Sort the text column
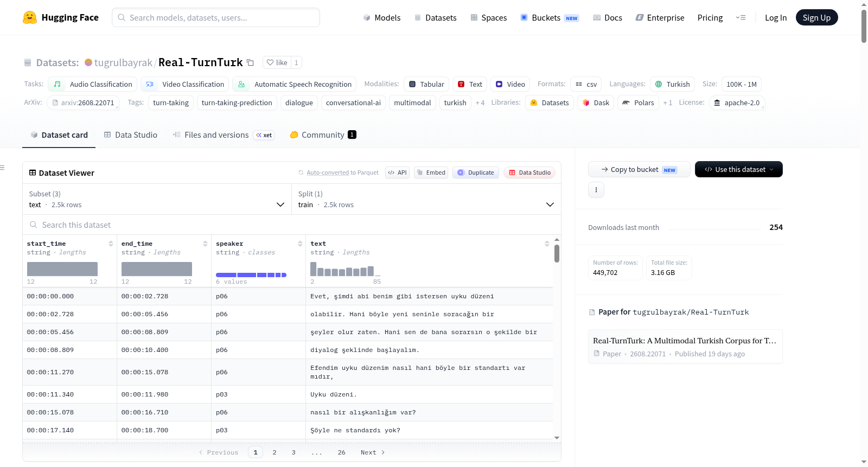Image resolution: width=868 pixels, height=467 pixels. click(x=547, y=244)
